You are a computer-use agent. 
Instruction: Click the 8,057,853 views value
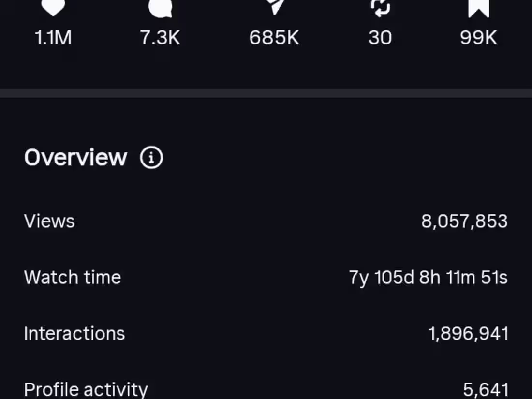tap(464, 221)
